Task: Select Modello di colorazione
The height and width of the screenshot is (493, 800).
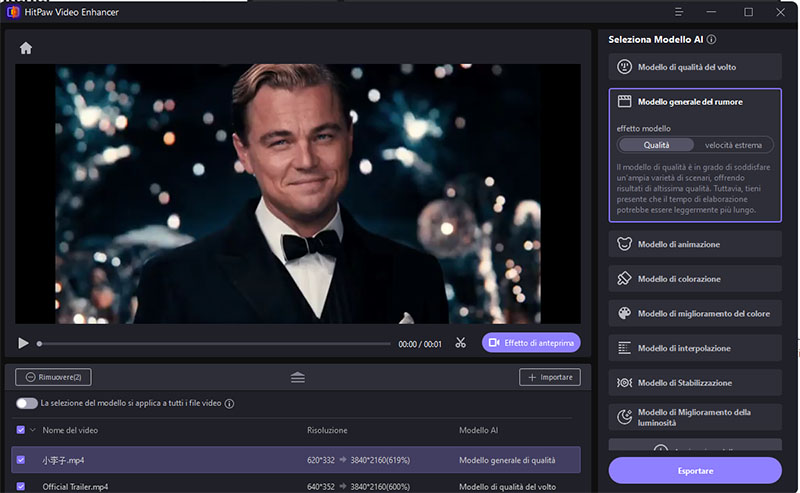Action: click(695, 279)
